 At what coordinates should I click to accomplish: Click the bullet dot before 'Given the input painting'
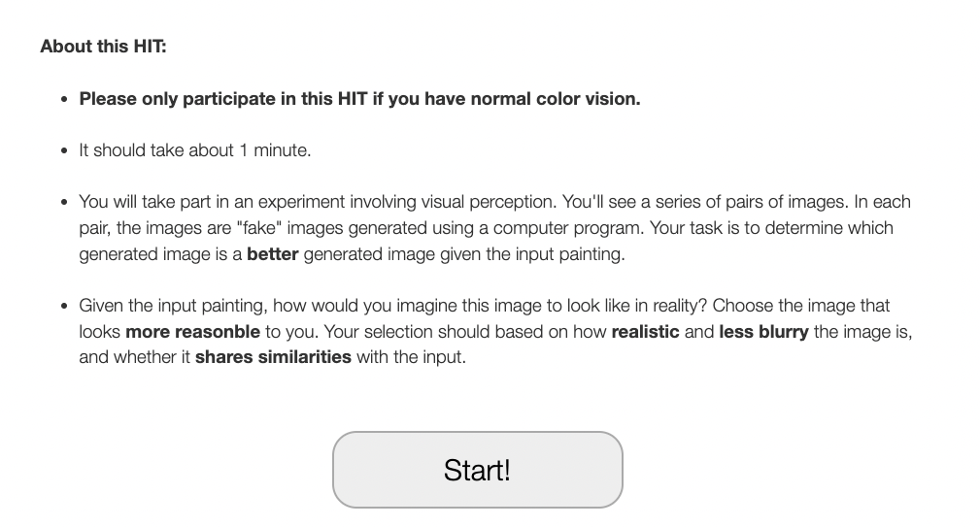click(64, 306)
